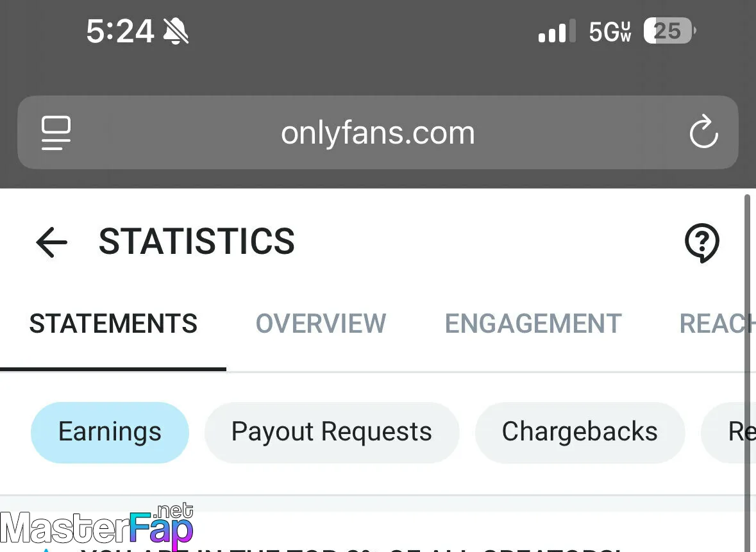Reload the page with the refresh icon
This screenshot has width=756, height=552.
click(x=703, y=132)
